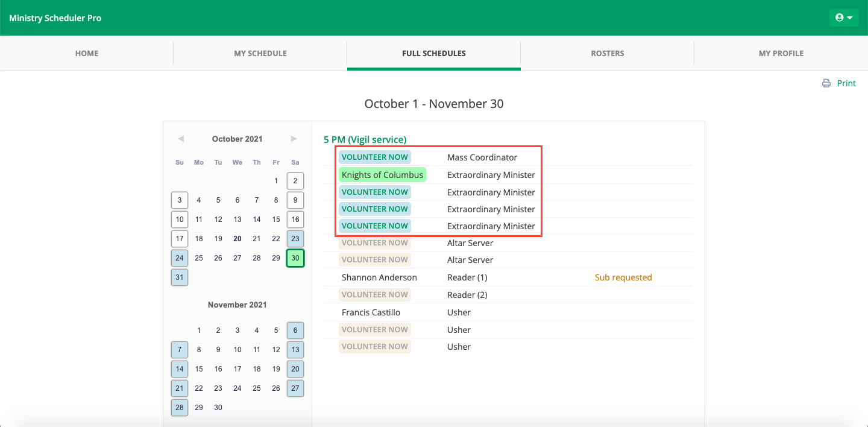
Task: Select the Rosters tab
Action: tap(607, 53)
